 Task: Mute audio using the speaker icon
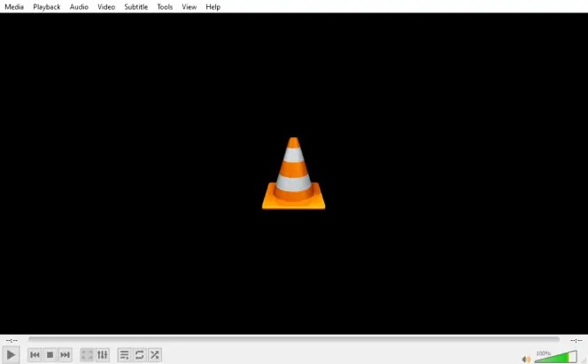click(x=526, y=359)
